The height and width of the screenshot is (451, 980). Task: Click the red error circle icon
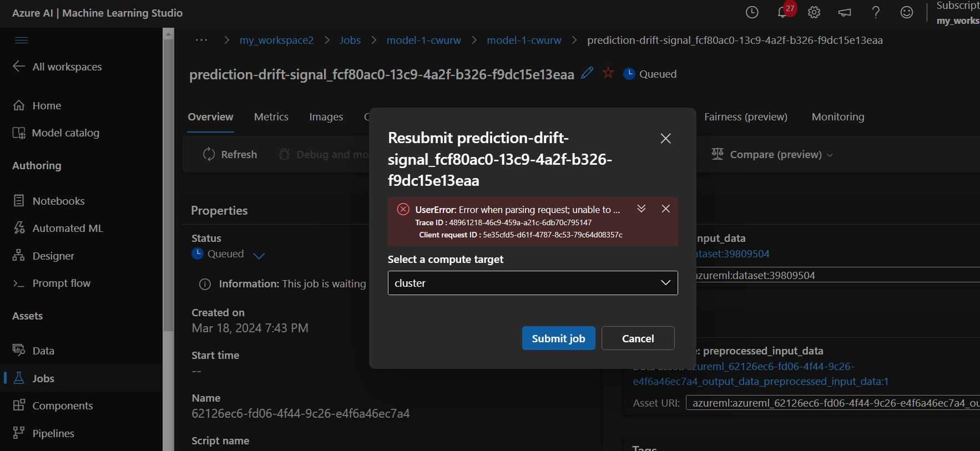(403, 209)
